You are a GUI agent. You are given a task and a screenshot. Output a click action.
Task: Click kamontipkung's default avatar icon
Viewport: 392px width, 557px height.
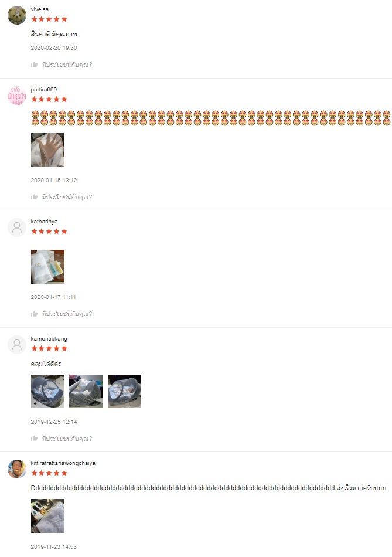click(x=17, y=345)
